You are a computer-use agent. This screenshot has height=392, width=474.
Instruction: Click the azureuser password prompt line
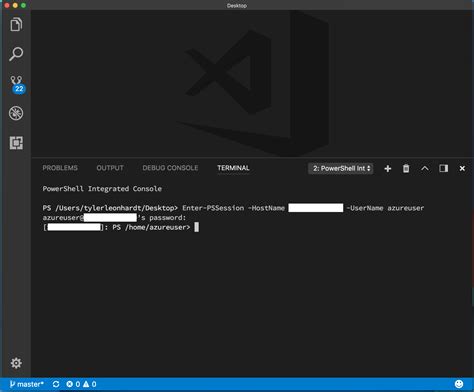[x=114, y=218]
